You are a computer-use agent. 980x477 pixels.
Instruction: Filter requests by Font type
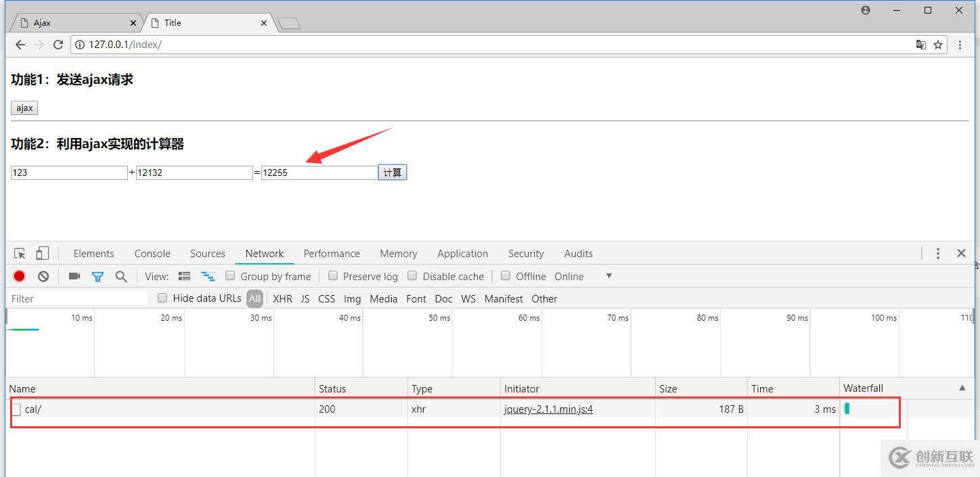click(x=416, y=299)
